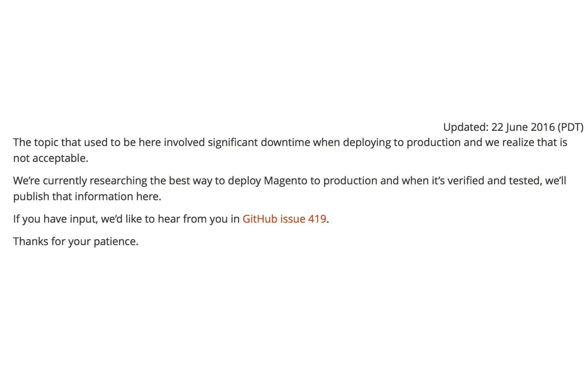The image size is (588, 368).
Task: Click the '(PDT)' timezone text
Action: point(570,127)
